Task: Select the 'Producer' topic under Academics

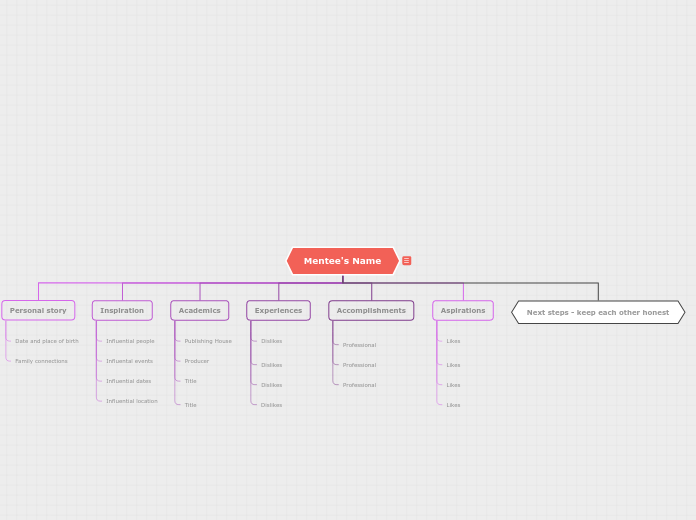Action: [x=197, y=361]
